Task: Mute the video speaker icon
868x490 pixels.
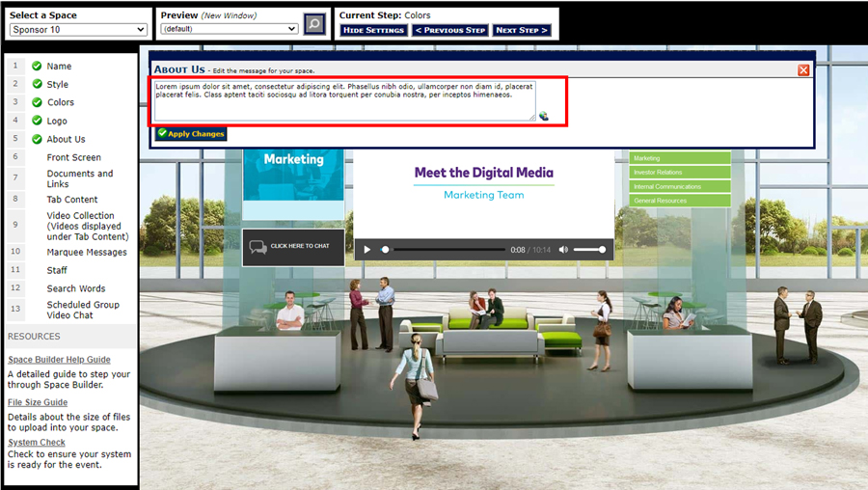Action: click(x=564, y=250)
